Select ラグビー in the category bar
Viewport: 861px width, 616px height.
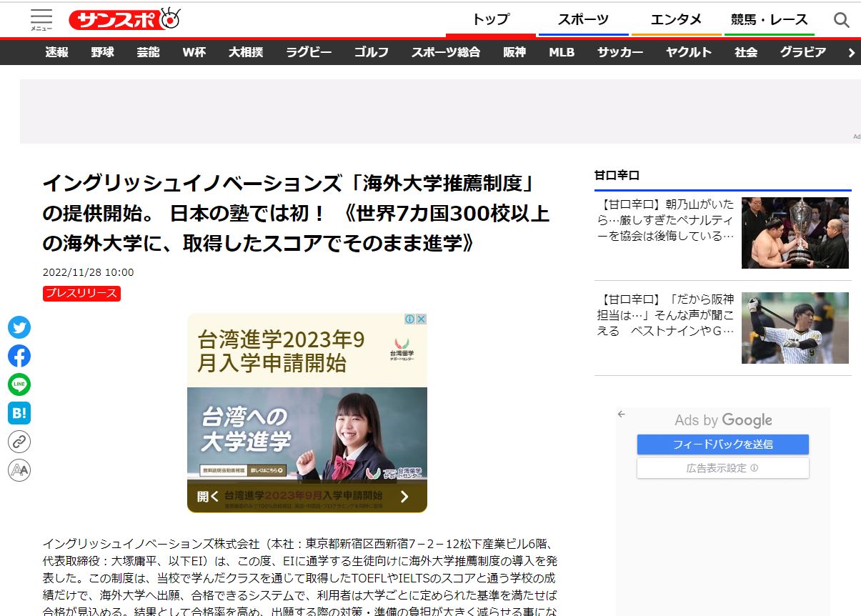click(309, 52)
